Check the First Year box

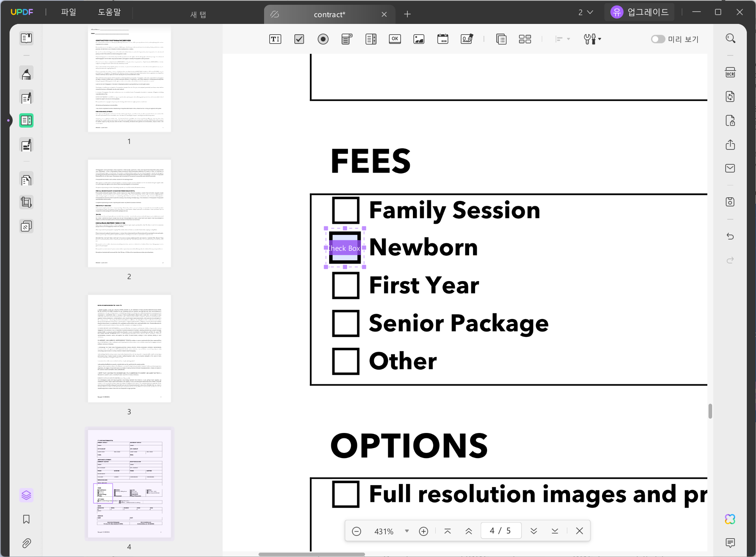(345, 285)
